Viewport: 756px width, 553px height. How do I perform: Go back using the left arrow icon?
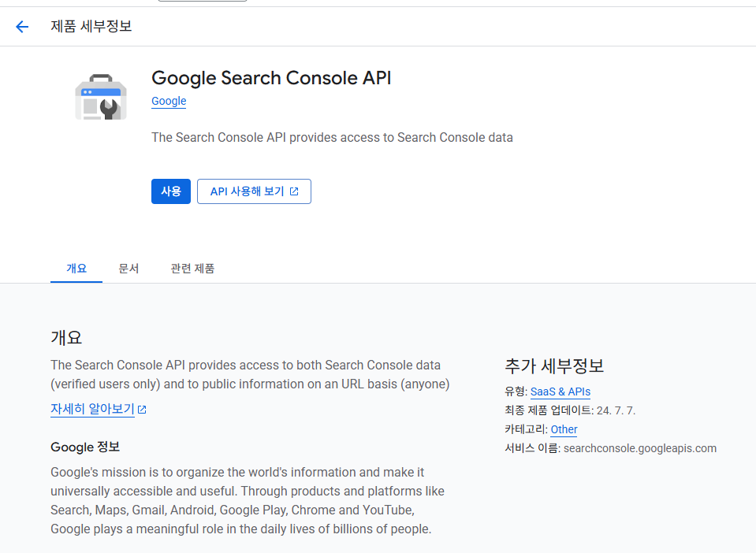(x=22, y=27)
